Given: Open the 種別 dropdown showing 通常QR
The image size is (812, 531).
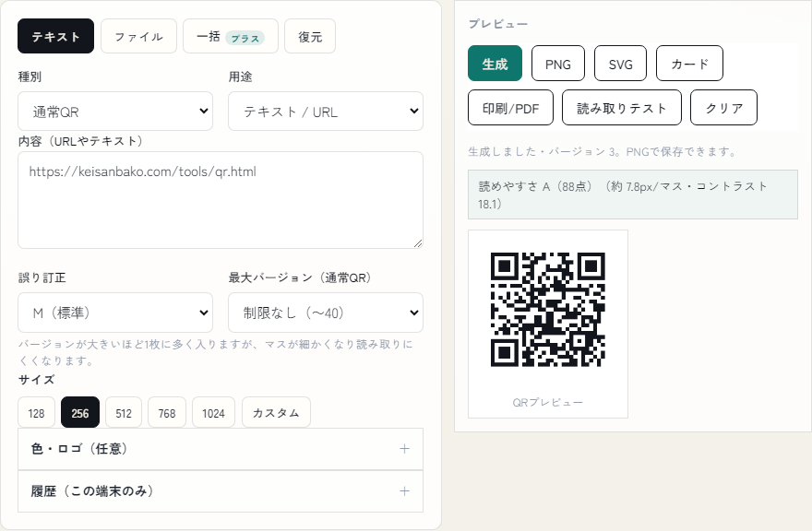Looking at the screenshot, I should tap(115, 112).
